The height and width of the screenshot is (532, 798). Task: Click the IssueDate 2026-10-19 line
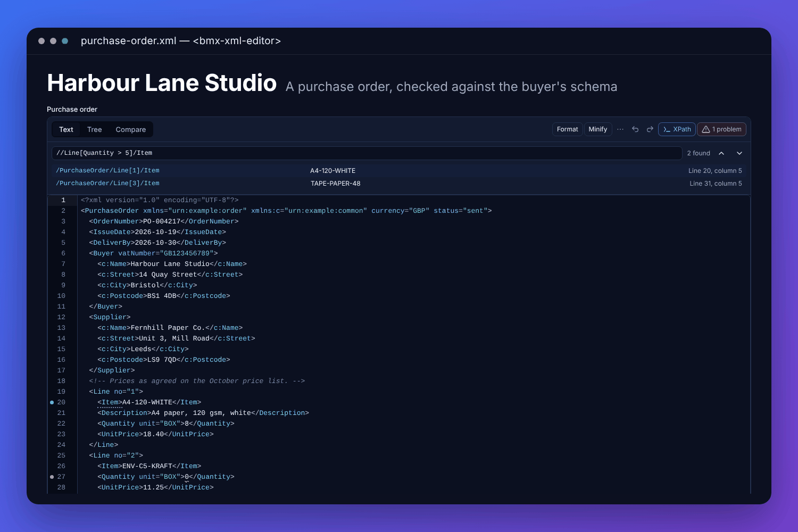tap(157, 232)
